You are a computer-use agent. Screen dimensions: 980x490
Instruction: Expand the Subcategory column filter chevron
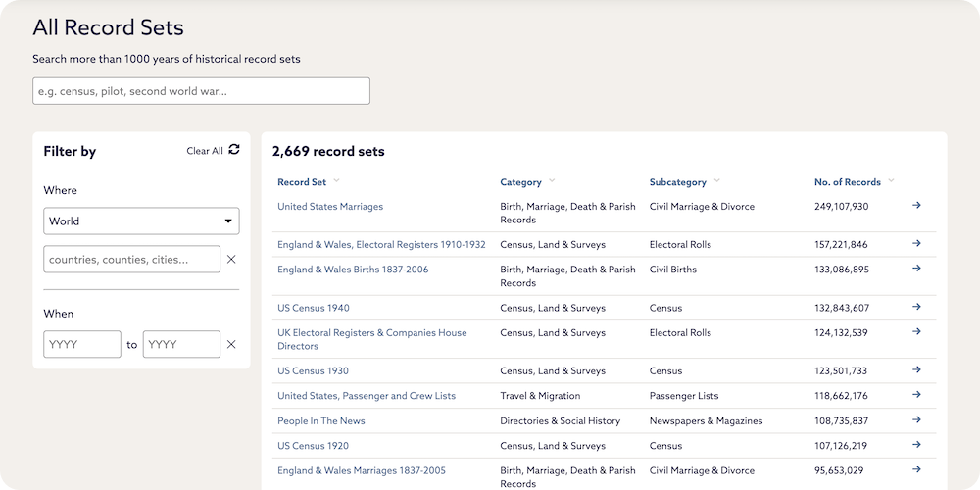tap(716, 181)
